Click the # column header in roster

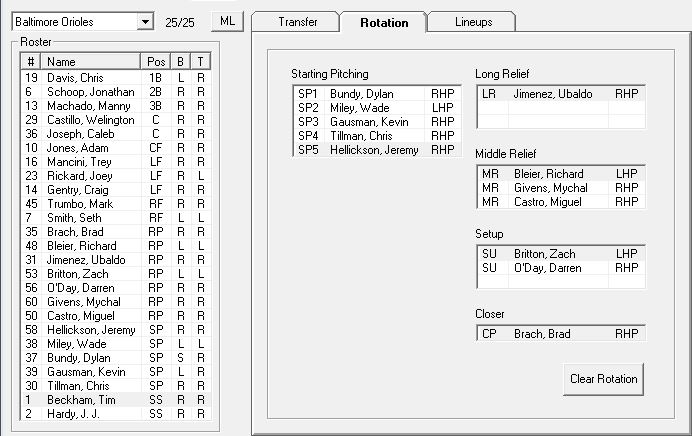click(x=31, y=62)
